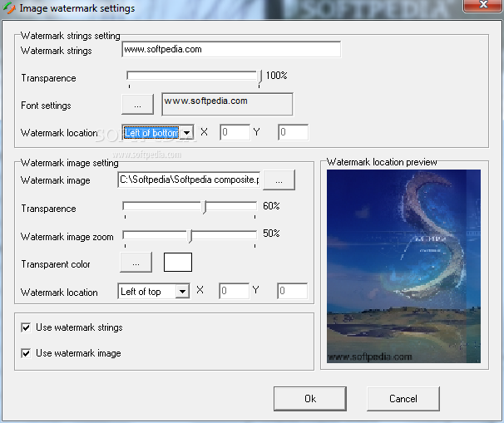Screen dimensions: 504x423
Task: Adjust the strings Transparence slider at 100%
Action: 259,78
